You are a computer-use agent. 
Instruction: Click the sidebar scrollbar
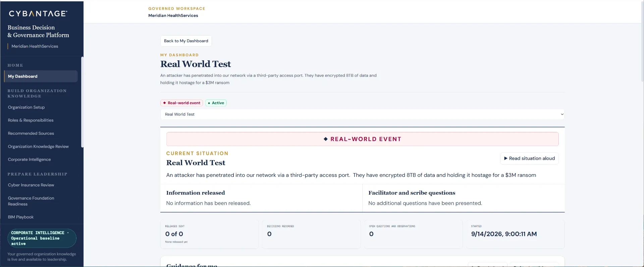point(82,102)
